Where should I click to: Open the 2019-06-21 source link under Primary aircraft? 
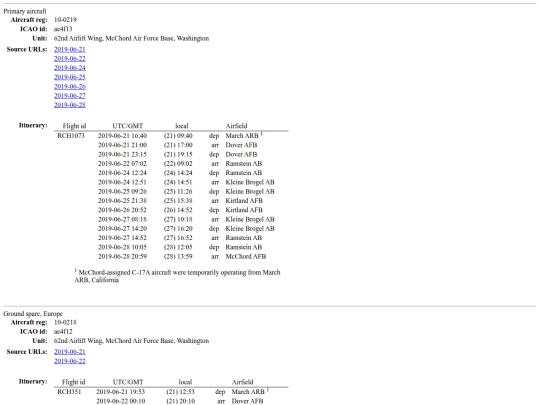click(x=70, y=49)
